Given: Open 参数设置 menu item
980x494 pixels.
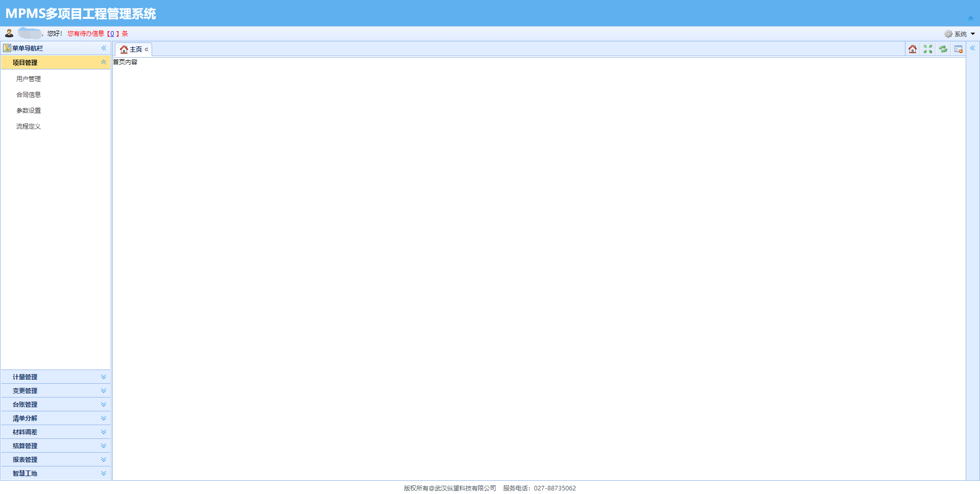Looking at the screenshot, I should [x=29, y=111].
